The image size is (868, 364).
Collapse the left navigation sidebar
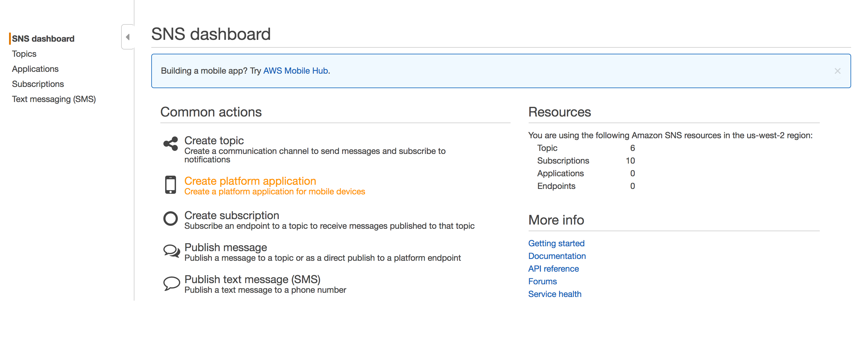pyautogui.click(x=128, y=37)
